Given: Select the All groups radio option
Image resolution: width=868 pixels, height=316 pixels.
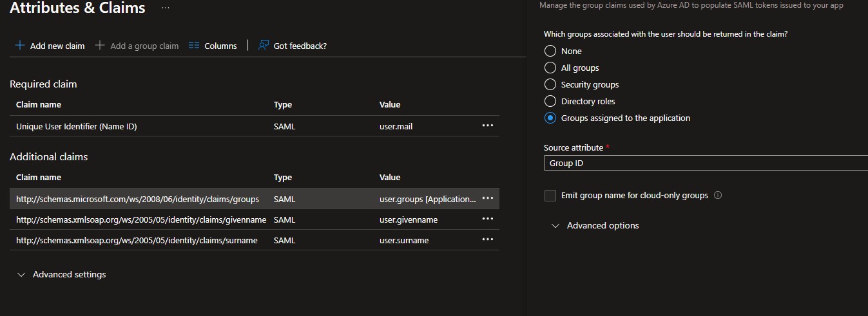Looking at the screenshot, I should pyautogui.click(x=550, y=68).
